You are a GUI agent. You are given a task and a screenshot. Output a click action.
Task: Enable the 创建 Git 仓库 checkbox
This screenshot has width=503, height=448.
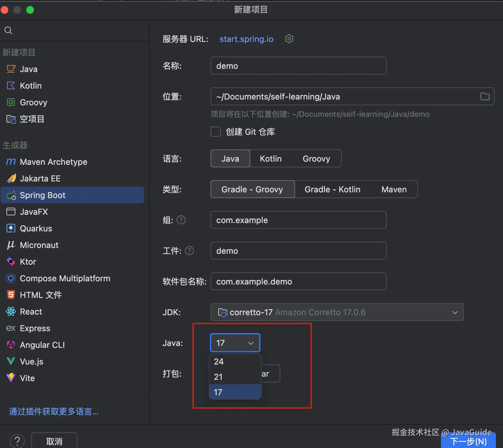216,132
